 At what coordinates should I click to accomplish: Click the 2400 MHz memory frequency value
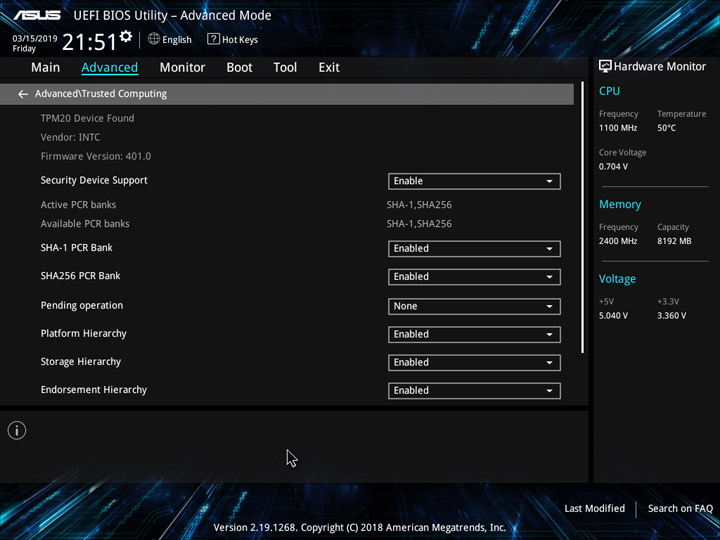(618, 241)
